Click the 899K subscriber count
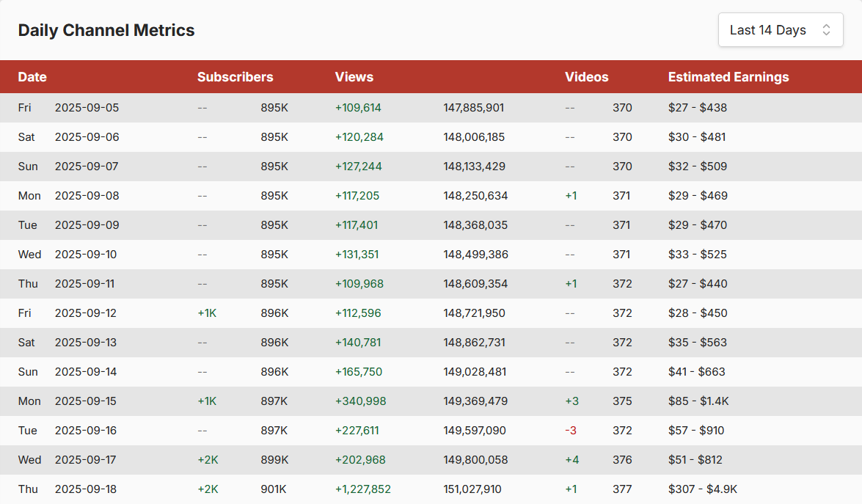The width and height of the screenshot is (862, 504). click(275, 459)
